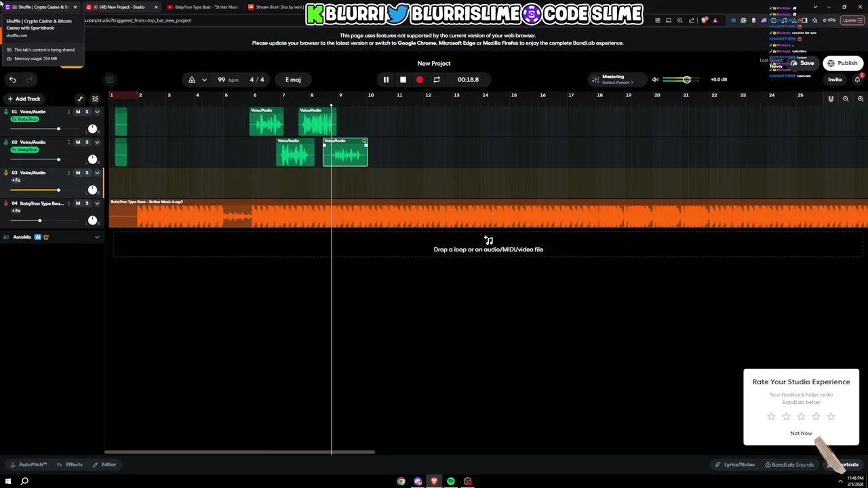Stop playback with the stop button
This screenshot has height=488, width=868.
point(403,80)
